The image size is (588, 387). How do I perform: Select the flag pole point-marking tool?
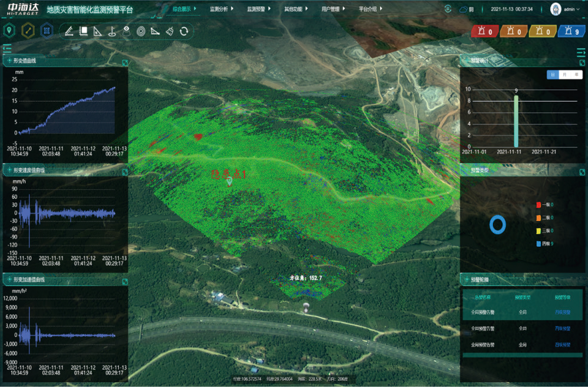pos(111,31)
